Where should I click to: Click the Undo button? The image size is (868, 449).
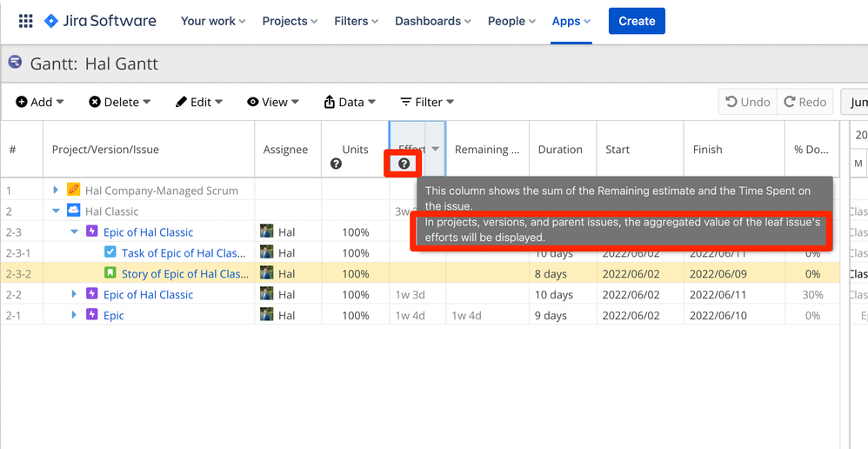(748, 102)
